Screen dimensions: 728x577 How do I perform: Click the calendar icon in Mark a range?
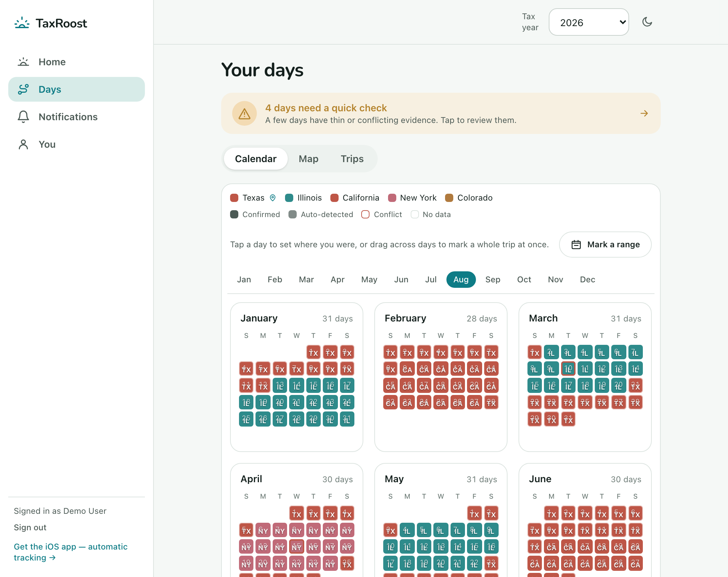(576, 245)
